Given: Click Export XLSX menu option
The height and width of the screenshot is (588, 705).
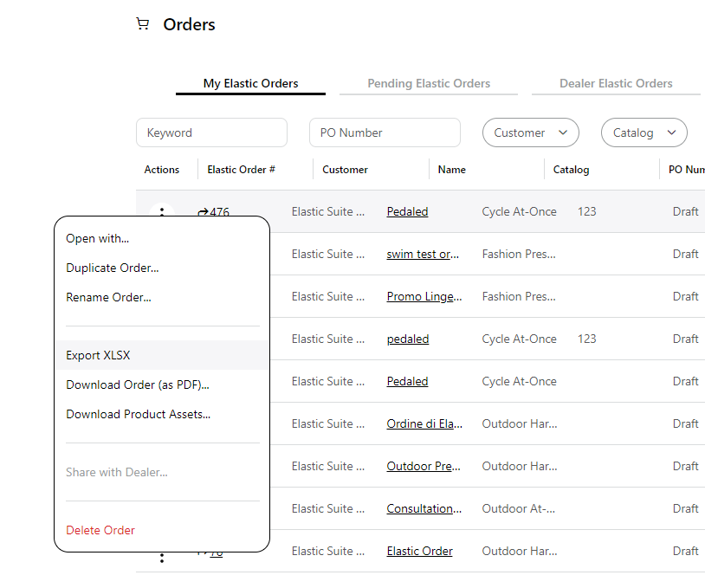Looking at the screenshot, I should click(98, 355).
